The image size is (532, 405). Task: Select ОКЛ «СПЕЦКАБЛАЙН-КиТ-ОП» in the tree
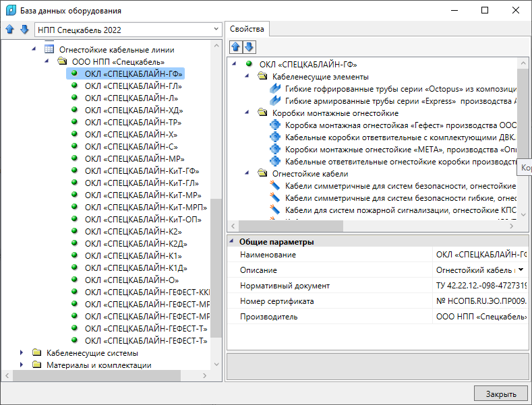(143, 220)
